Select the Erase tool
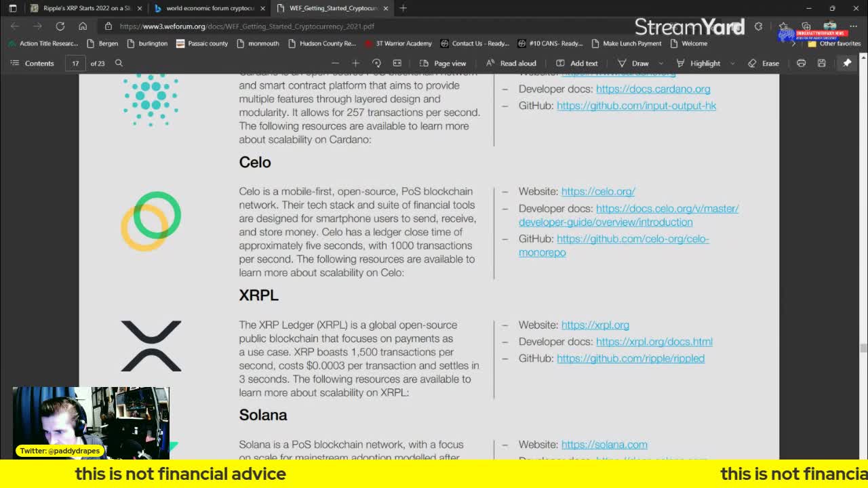Image resolution: width=868 pixels, height=488 pixels. click(x=763, y=63)
